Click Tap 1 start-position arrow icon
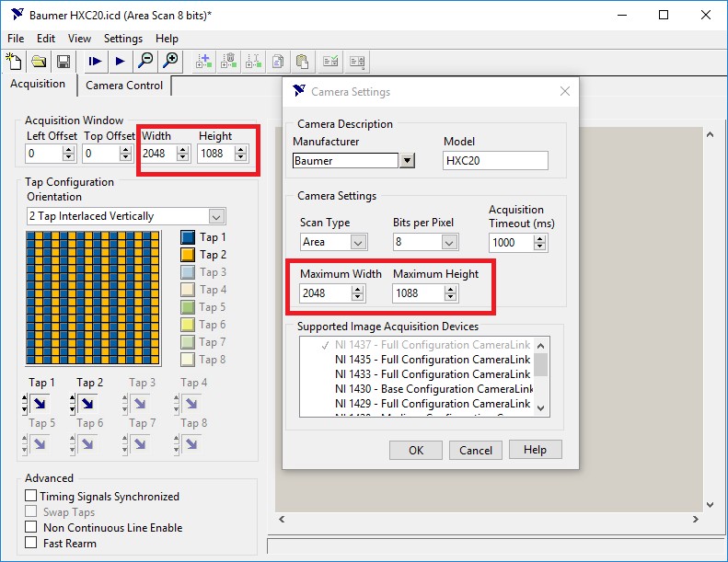Image resolution: width=728 pixels, height=562 pixels. 40,404
